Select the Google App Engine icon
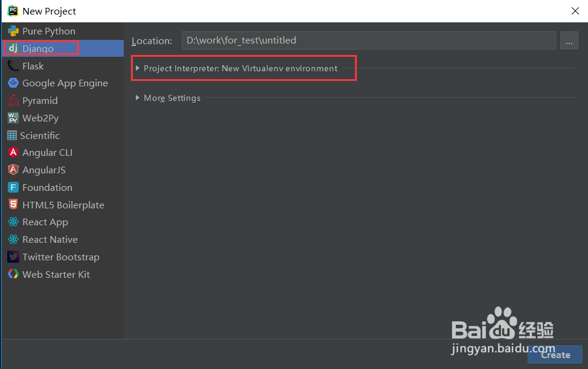Screen dimensions: 588x369 (13, 83)
